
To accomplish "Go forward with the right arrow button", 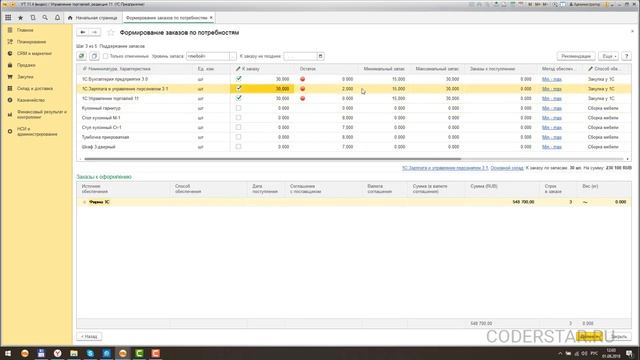I will pyautogui.click(x=95, y=32).
